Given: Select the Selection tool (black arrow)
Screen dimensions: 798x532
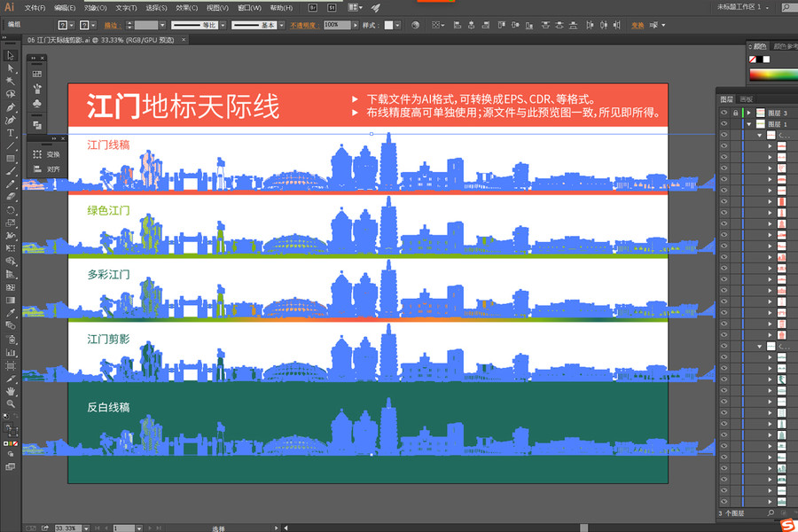Looking at the screenshot, I should (x=10, y=56).
